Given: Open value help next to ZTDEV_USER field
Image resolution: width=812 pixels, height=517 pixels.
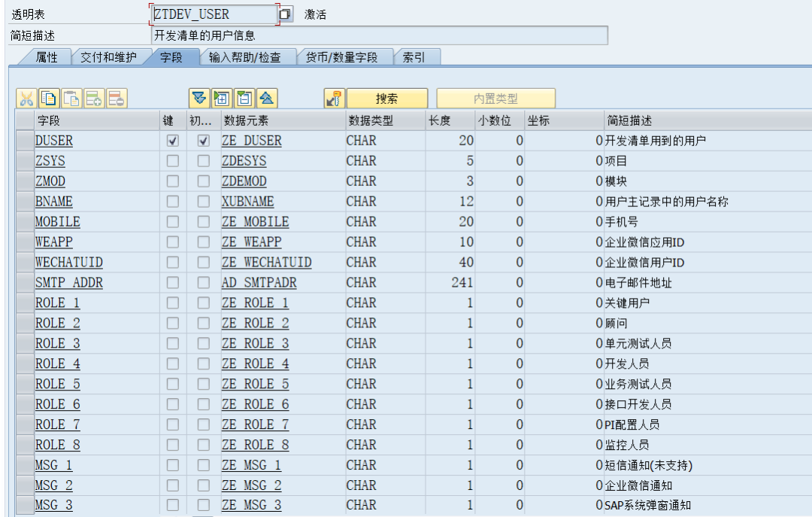Looking at the screenshot, I should click(286, 14).
